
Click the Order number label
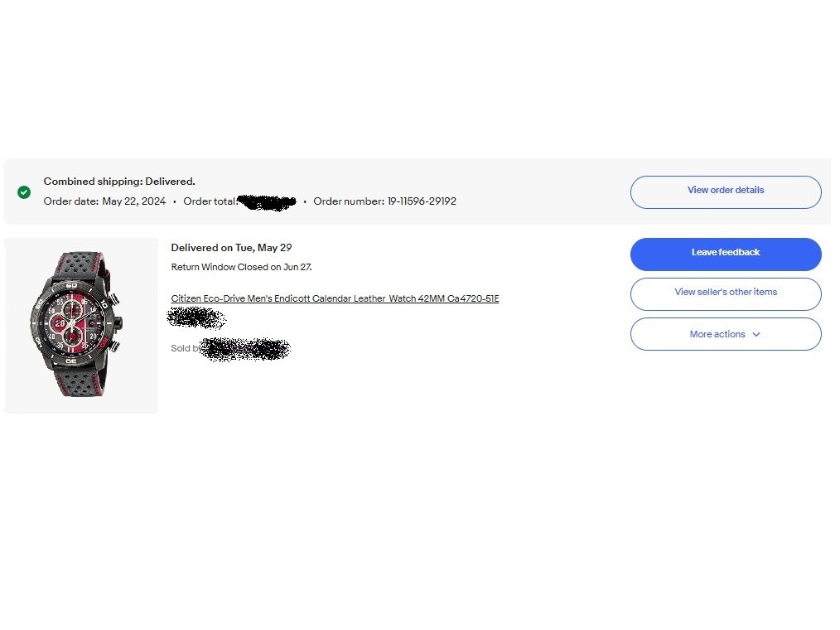[349, 201]
